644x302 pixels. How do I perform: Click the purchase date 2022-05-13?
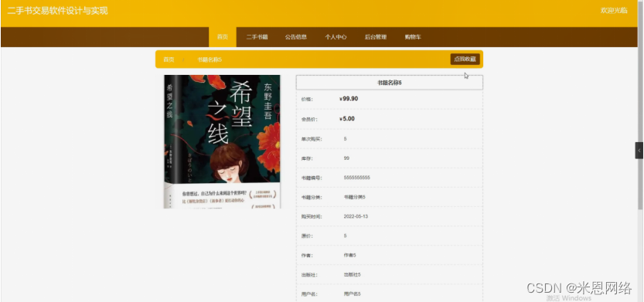356,216
